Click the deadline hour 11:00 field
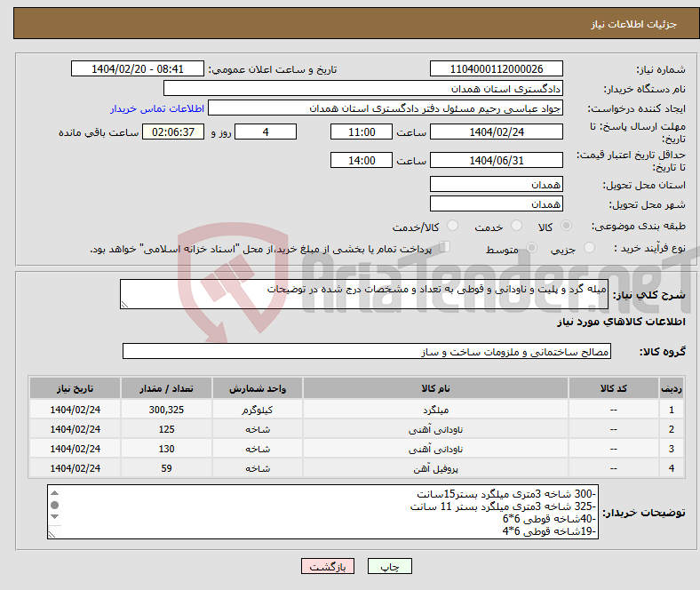Image resolution: width=700 pixels, height=590 pixels. tap(362, 132)
